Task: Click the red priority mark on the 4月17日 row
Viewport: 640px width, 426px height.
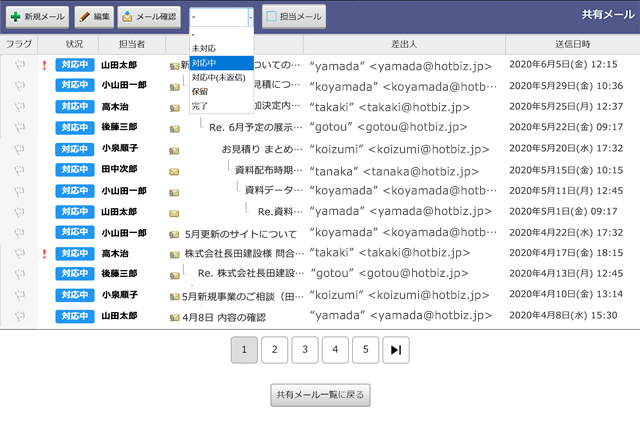Action: (x=44, y=254)
